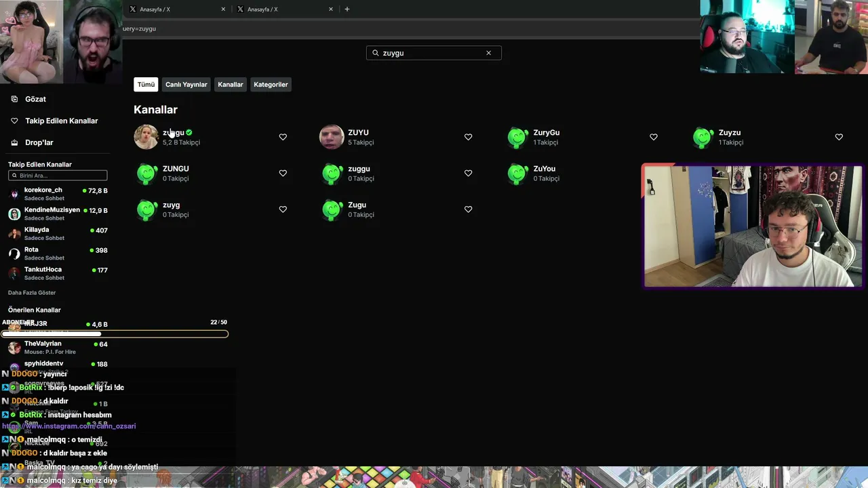Open the Zugu channel avatar
Viewport: 868px width, 488px height.
click(332, 209)
